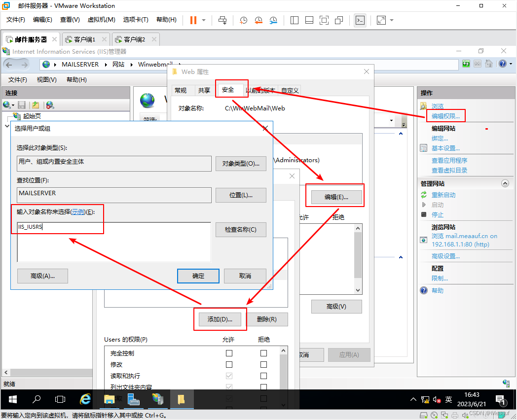Click 位置(L)... button
517x420 pixels.
(241, 195)
